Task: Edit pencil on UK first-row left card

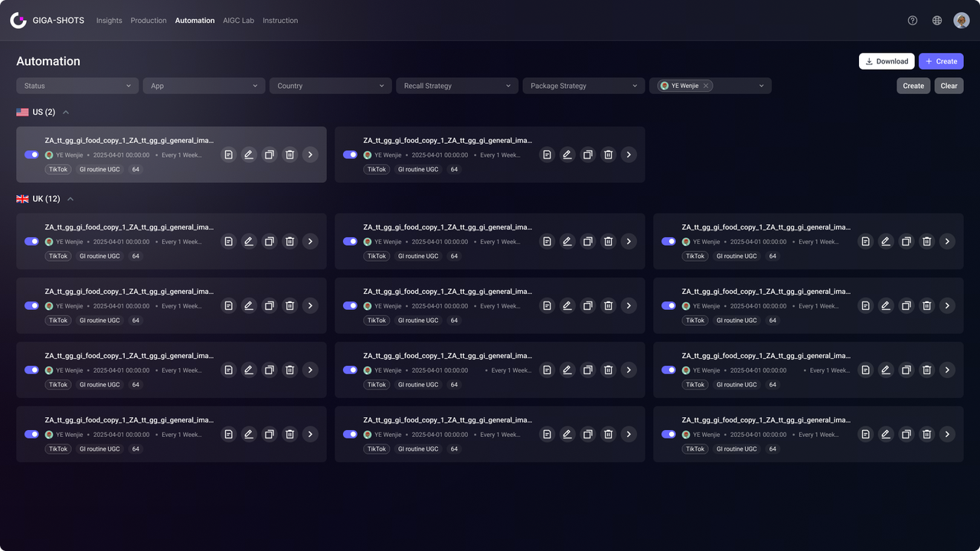Action: [249, 241]
